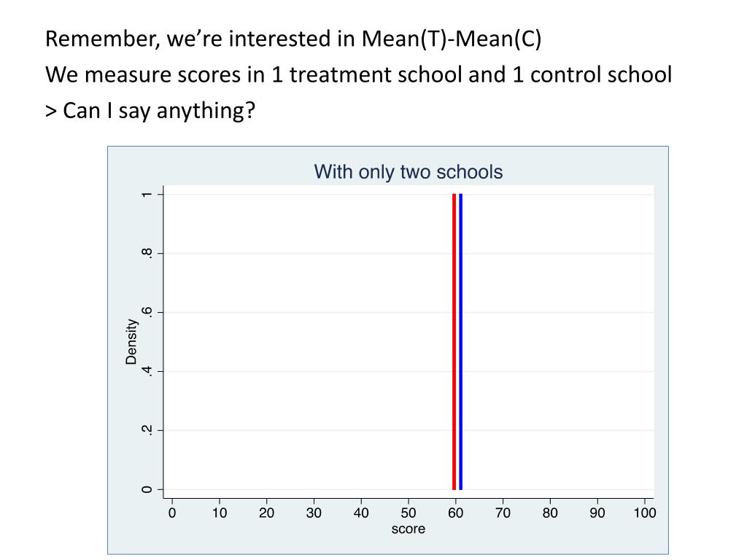
Task: Click the x-axis tick labeled 70
Action: tap(503, 513)
